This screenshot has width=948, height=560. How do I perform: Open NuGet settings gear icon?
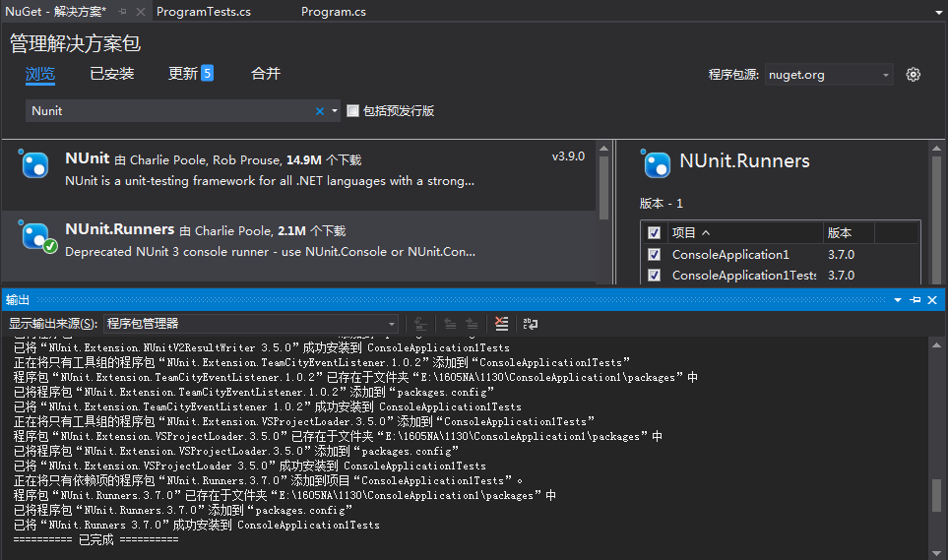pos(913,75)
